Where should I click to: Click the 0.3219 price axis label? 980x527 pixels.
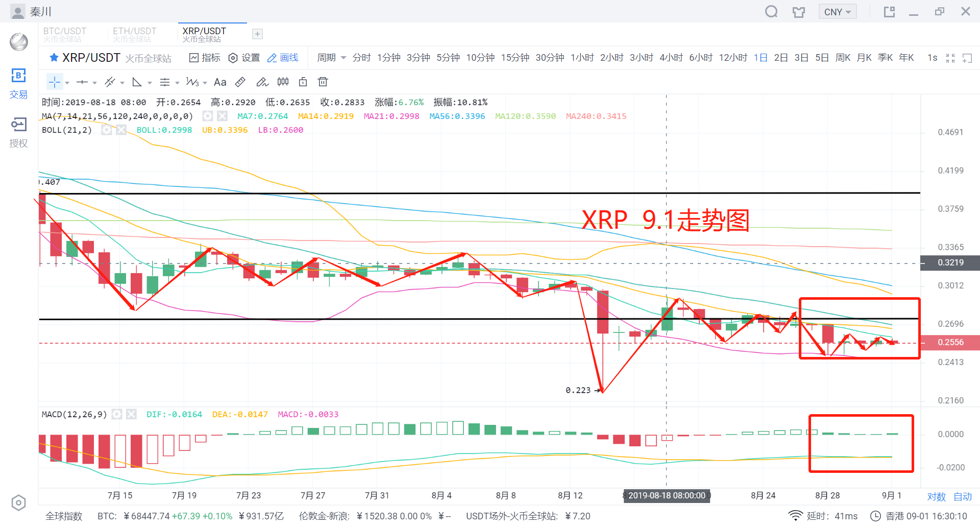(950, 262)
